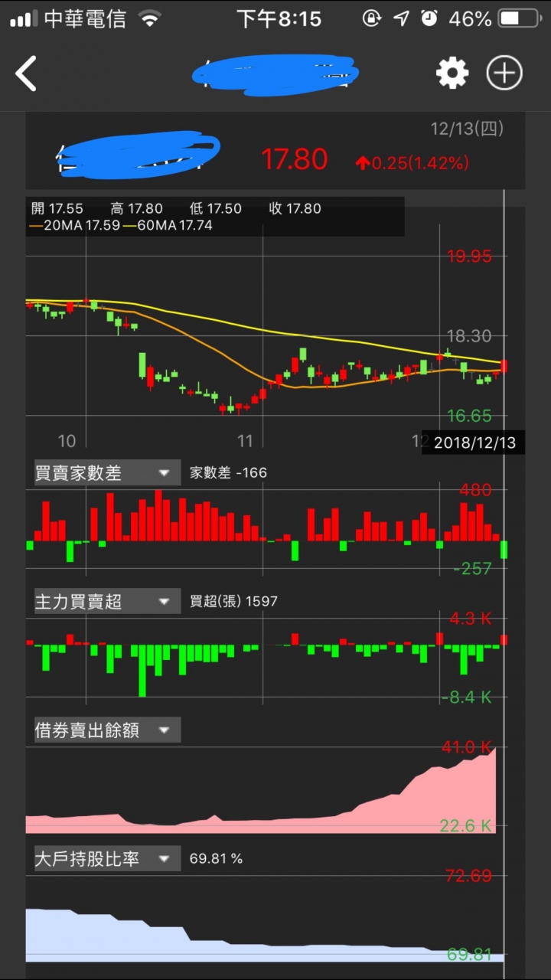Select the 家數差 -166 value
The image size is (551, 980).
coord(229,472)
